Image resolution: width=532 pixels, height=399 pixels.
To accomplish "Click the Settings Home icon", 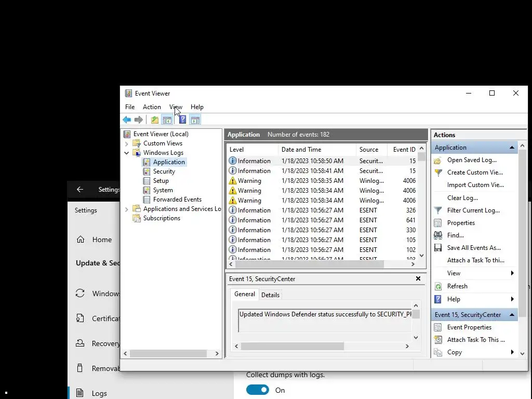I will coord(81,240).
